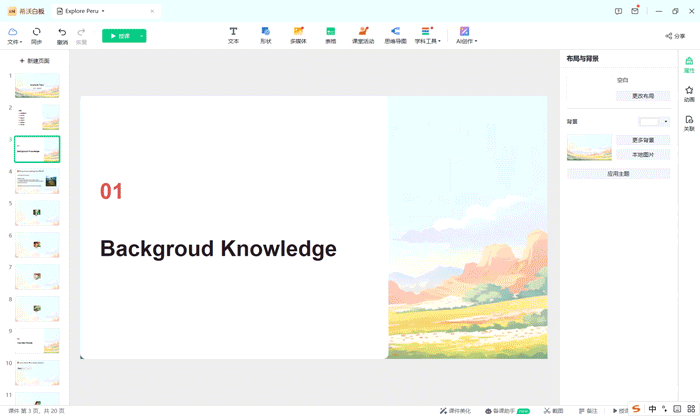Screen dimensions: 700x416
Task: Click the 应用主题 apply theme button
Action: pyautogui.click(x=618, y=173)
